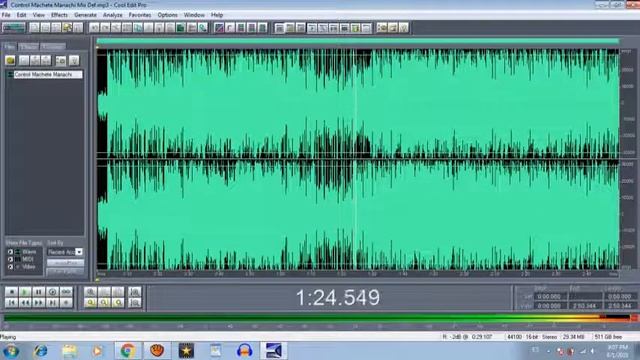Click the Play to End circle button

click(52, 292)
